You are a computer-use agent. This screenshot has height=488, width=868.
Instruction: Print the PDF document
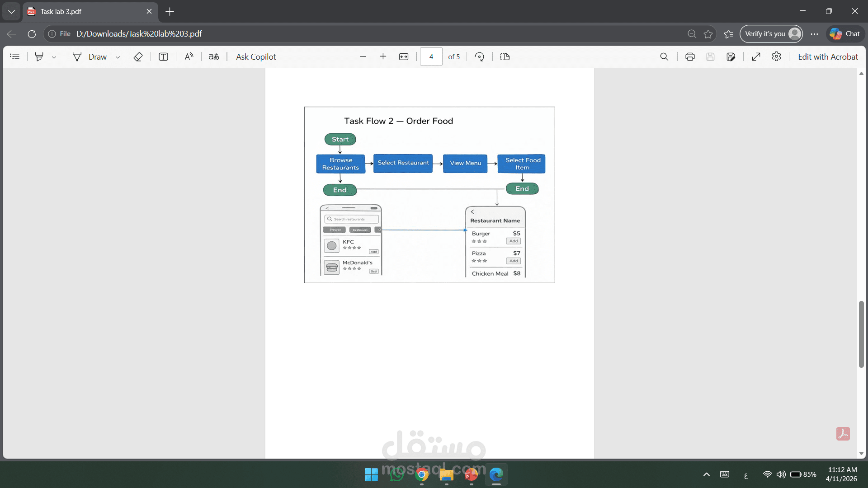pos(690,56)
